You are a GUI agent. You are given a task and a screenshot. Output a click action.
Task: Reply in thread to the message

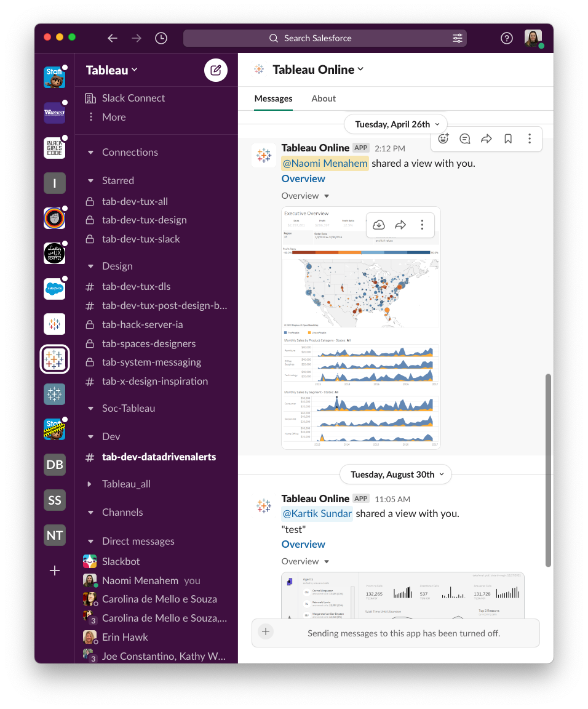point(464,139)
